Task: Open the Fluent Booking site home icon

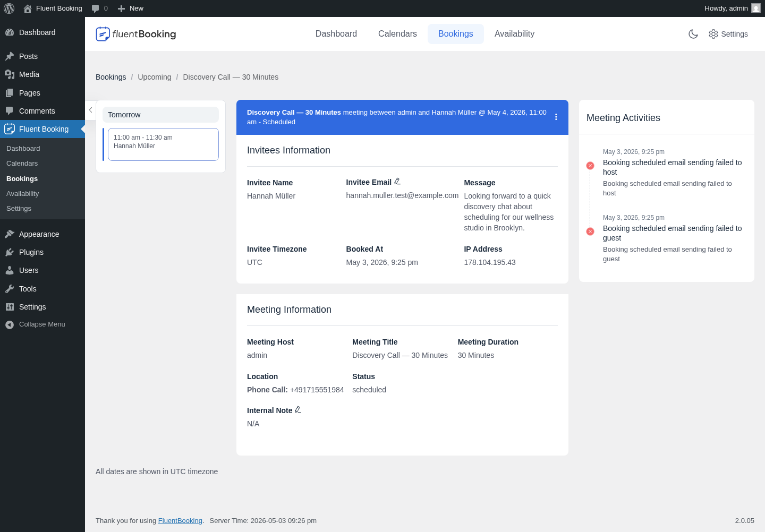Action: (28, 8)
